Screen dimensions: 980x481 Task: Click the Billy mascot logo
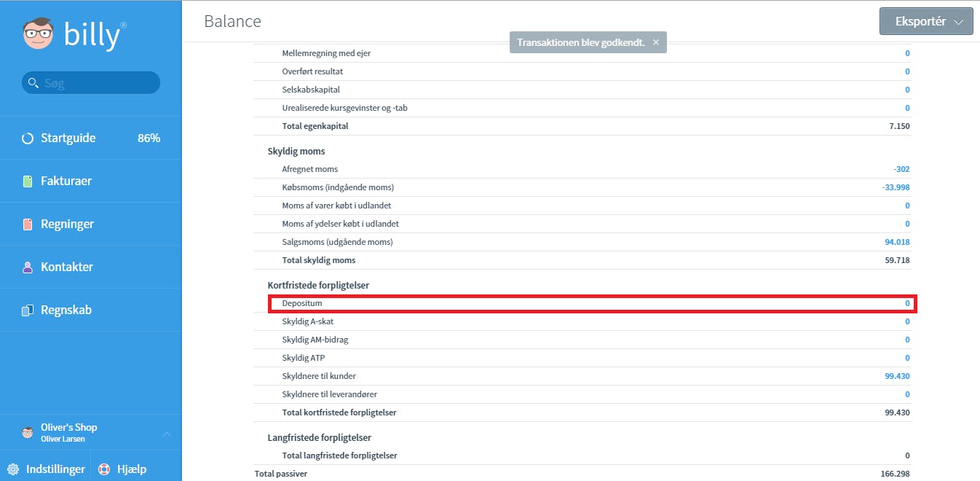tap(39, 34)
